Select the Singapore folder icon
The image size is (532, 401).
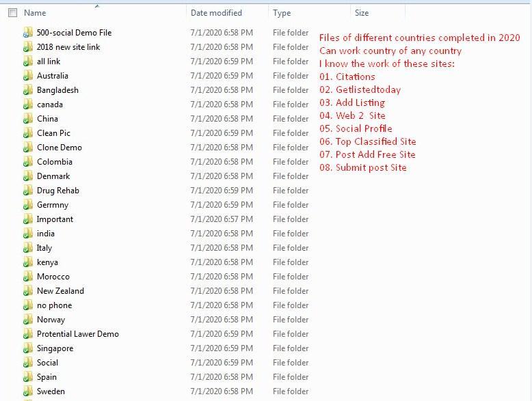click(x=28, y=348)
